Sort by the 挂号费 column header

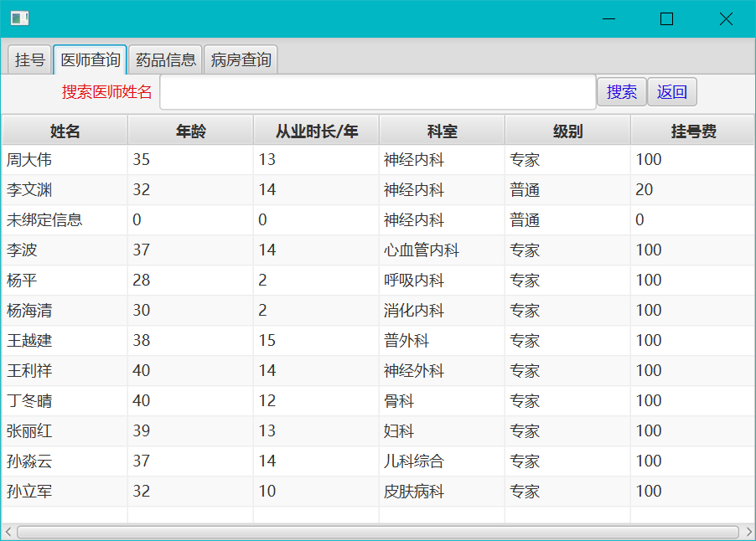coord(693,131)
